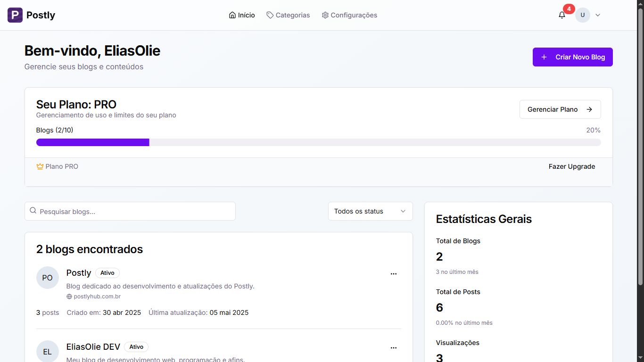Click the Gerenciar Plano button
The width and height of the screenshot is (644, 362).
560,109
